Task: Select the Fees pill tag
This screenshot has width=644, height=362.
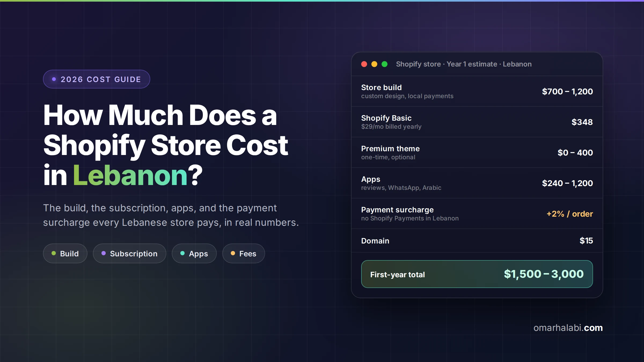Action: pos(244,253)
